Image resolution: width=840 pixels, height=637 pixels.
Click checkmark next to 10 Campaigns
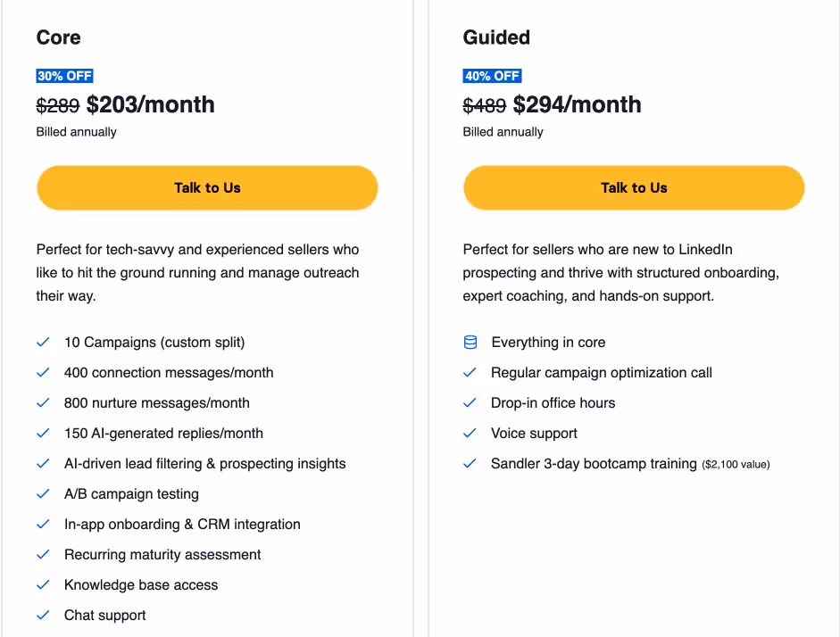[43, 343]
